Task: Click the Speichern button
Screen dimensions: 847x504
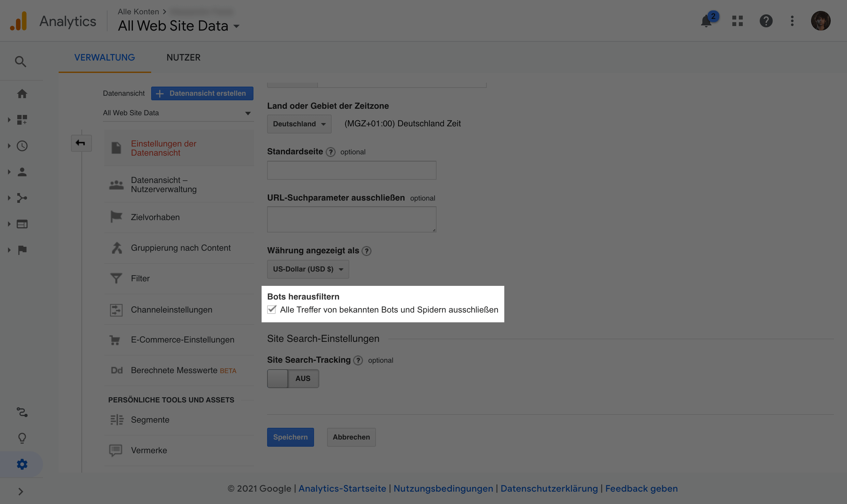Action: [x=290, y=437]
